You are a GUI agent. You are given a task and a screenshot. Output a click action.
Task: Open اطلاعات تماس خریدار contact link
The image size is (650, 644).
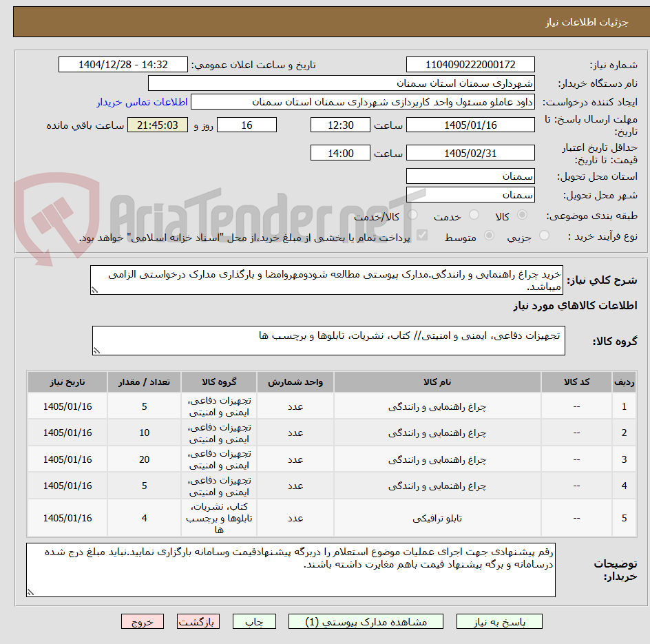click(142, 102)
